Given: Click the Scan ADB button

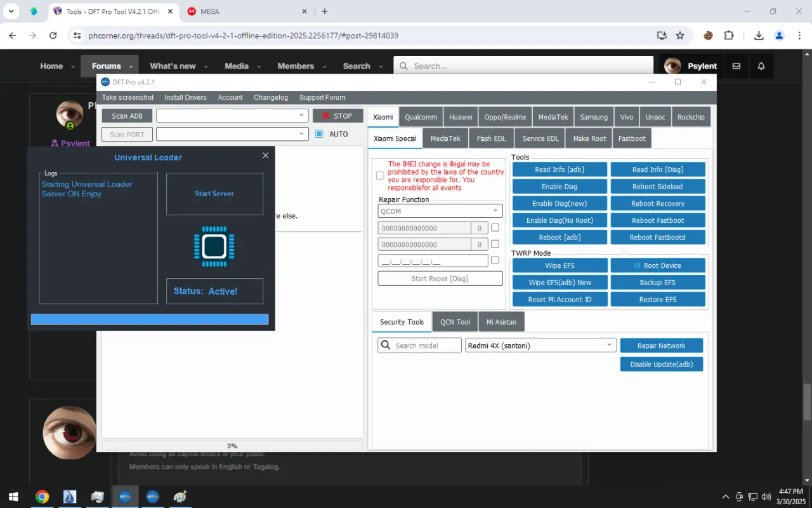Looking at the screenshot, I should (x=127, y=116).
